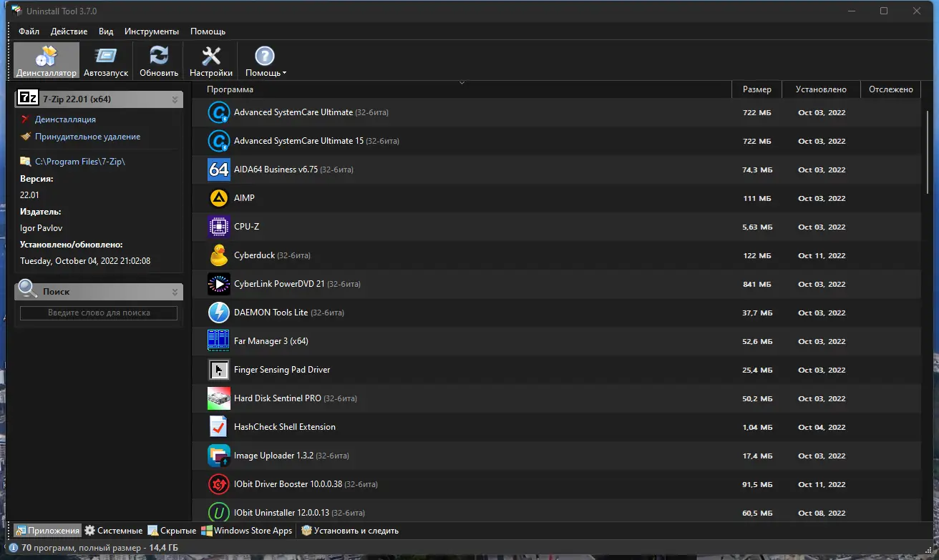Sort list by Отслежено column header

pos(890,89)
